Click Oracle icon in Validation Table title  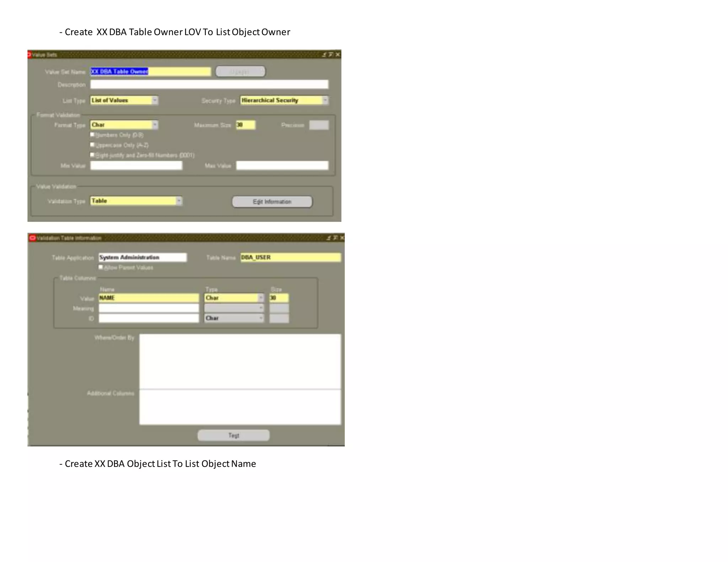pos(32,238)
